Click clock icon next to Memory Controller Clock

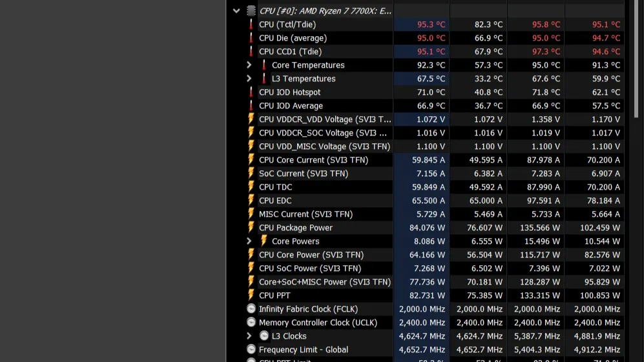tap(251, 323)
